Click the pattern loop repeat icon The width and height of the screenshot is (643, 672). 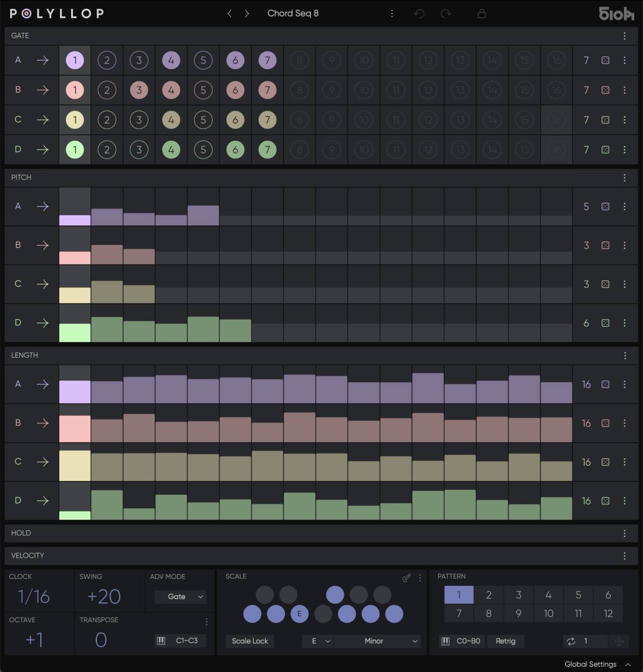click(x=571, y=641)
